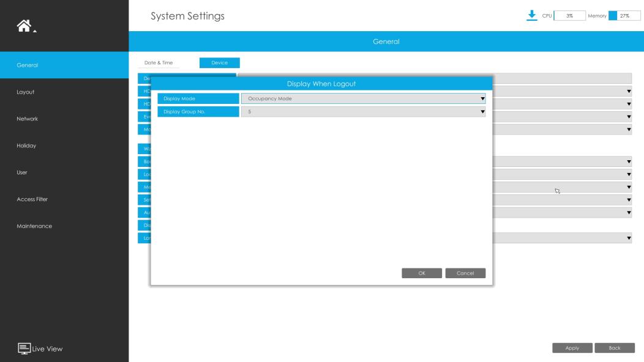This screenshot has height=362, width=644.
Task: Dismiss the Display When Logout dialog with Cancel
Action: tap(465, 273)
